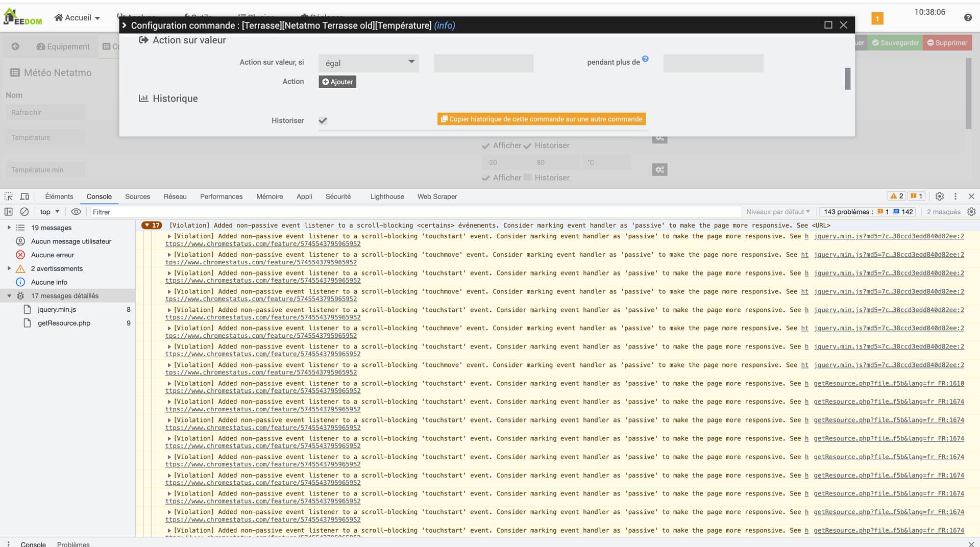Viewport: 980px width, 547px height.
Task: Select jquery.min.js in sidebar
Action: (x=57, y=310)
